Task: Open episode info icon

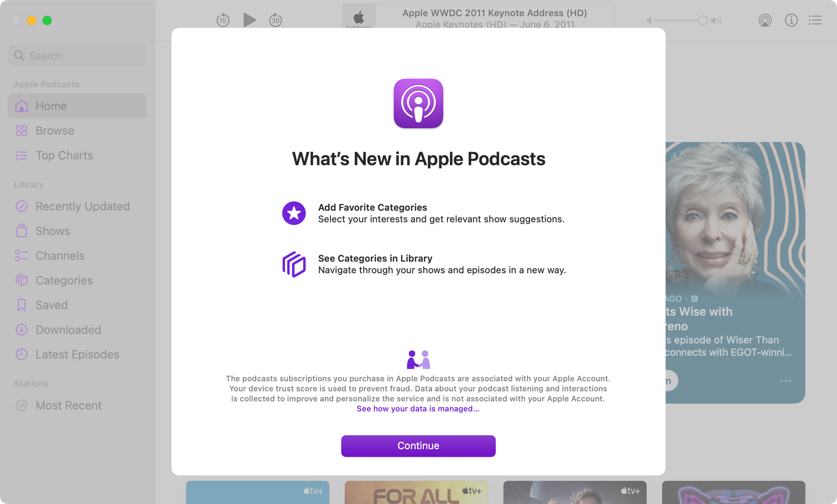Action: click(791, 20)
